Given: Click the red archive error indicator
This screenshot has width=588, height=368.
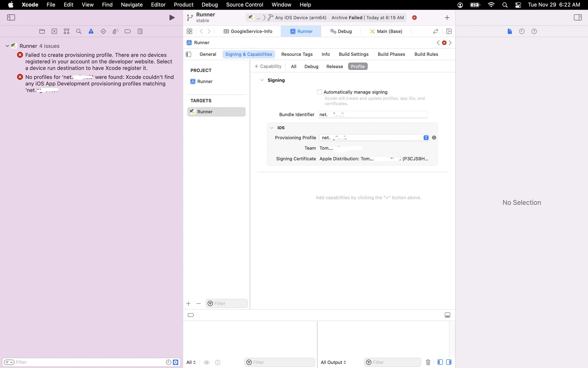Looking at the screenshot, I should point(414,18).
